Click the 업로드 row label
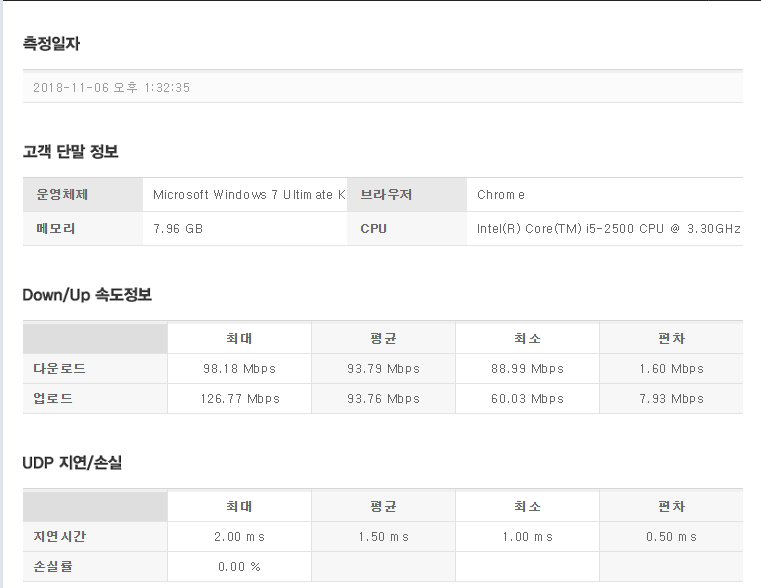This screenshot has height=588, width=761. 53,399
